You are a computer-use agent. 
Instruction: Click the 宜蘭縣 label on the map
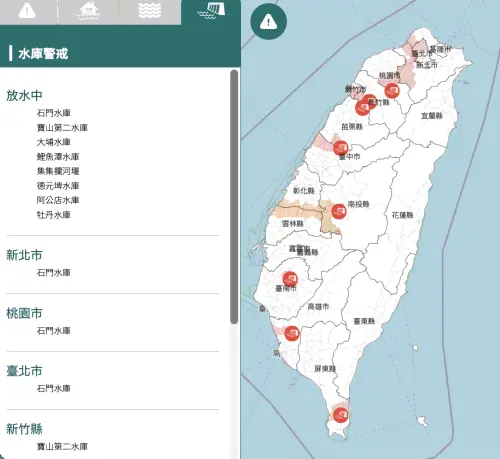pos(432,116)
